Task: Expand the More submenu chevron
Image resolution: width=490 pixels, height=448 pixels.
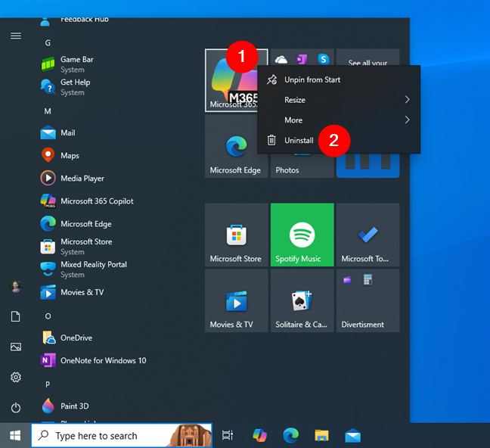Action: click(407, 120)
